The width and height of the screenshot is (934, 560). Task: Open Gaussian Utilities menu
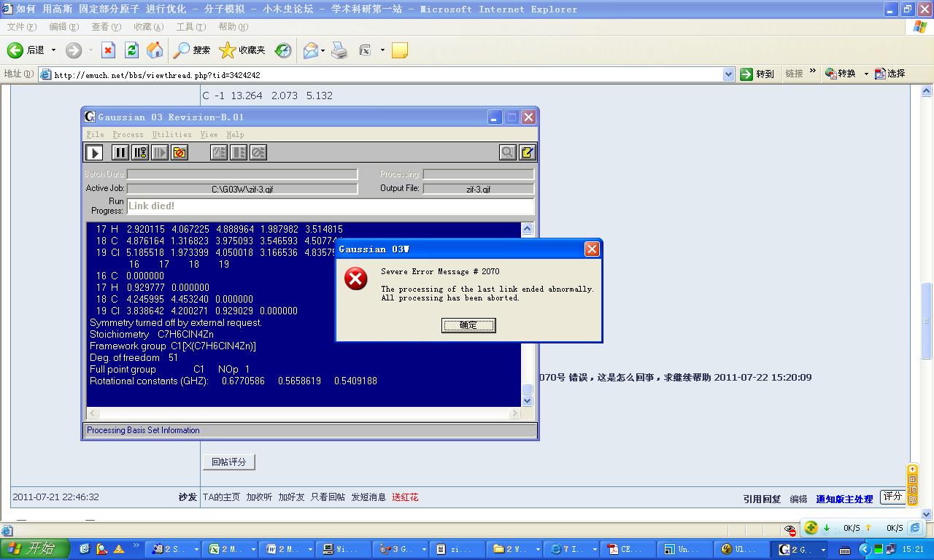pos(172,134)
